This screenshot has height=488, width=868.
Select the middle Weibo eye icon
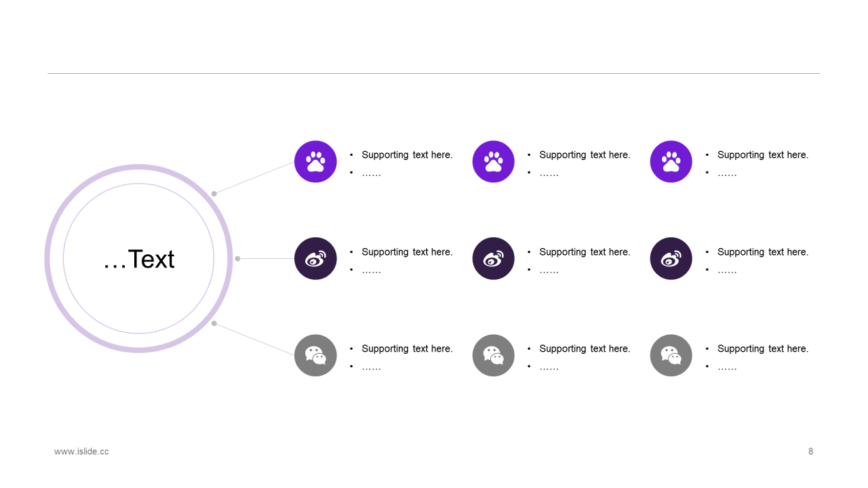[493, 258]
